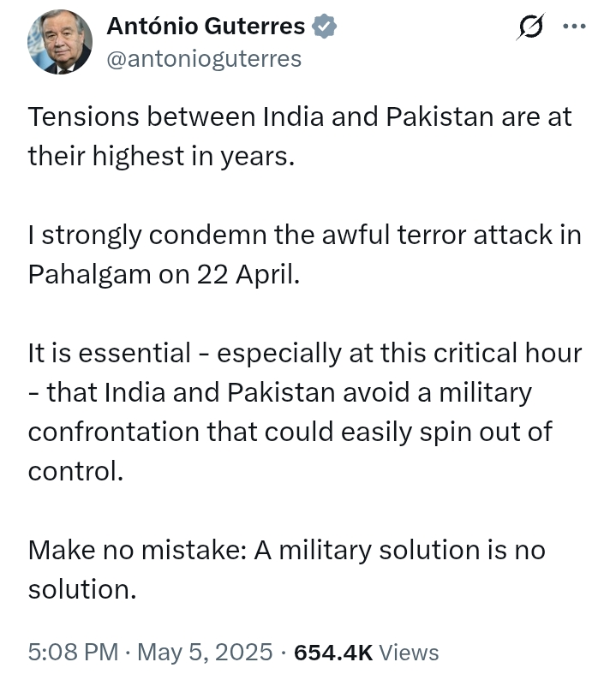Open António Guterres's profile picture
This screenshot has width=616, height=686.
(x=59, y=42)
